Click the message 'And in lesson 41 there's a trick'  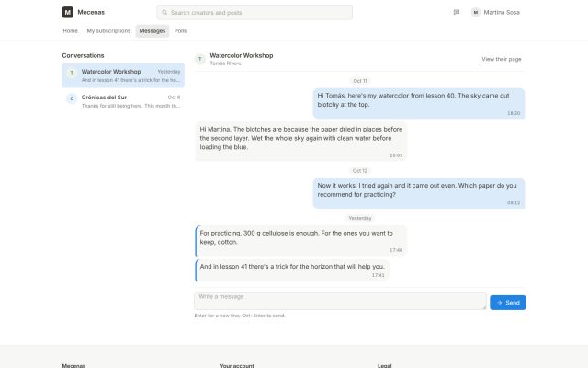click(292, 270)
